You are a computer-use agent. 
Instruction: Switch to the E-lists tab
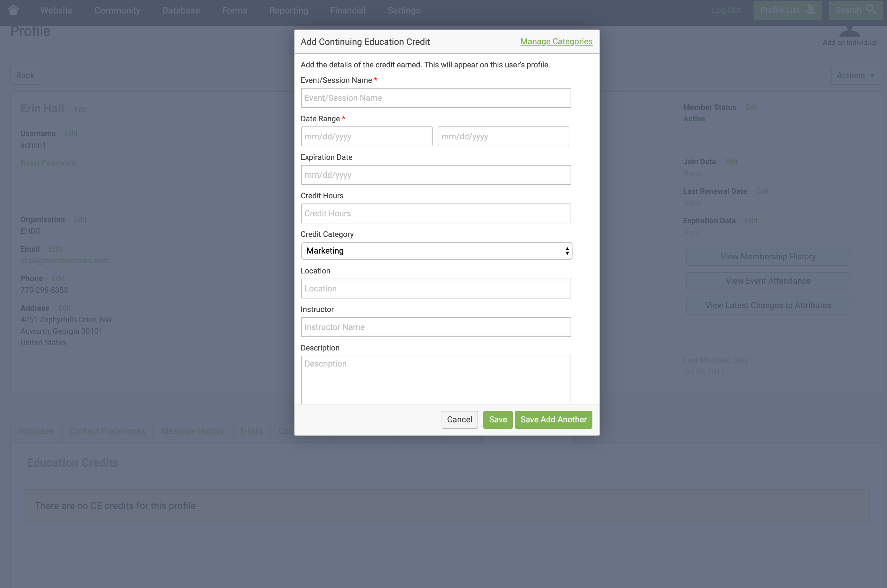(x=251, y=431)
